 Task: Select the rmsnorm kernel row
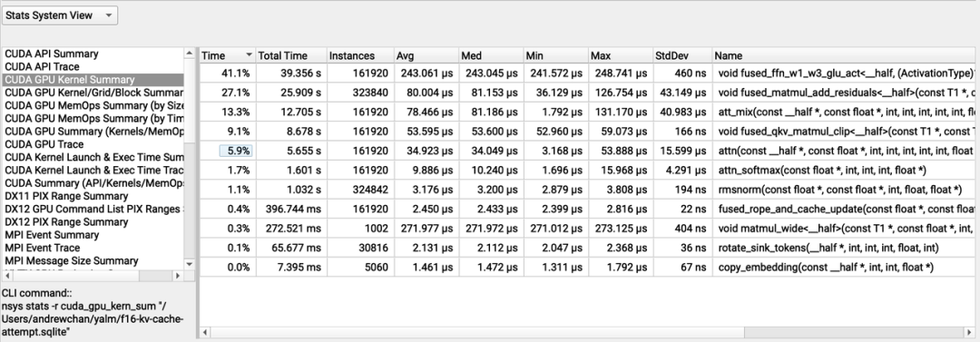[x=587, y=190]
